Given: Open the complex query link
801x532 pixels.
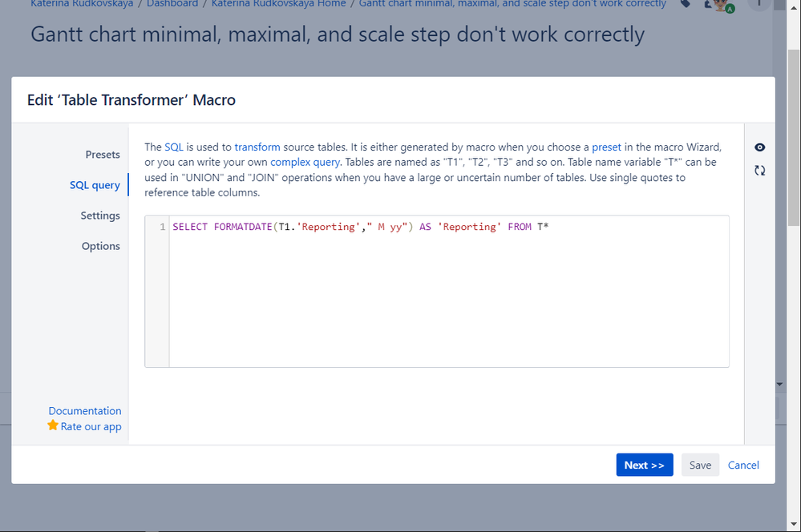Looking at the screenshot, I should (305, 163).
